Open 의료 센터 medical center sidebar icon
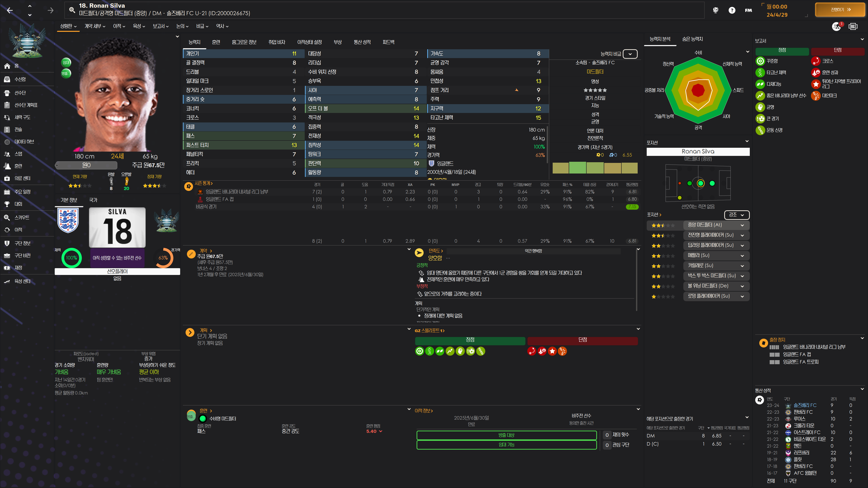 (x=7, y=178)
